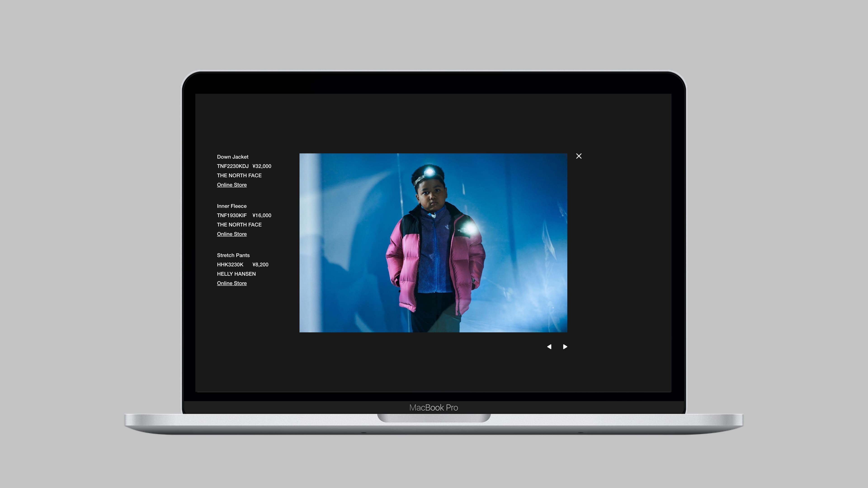
Task: Select the Stretch Pants product title
Action: click(x=233, y=255)
